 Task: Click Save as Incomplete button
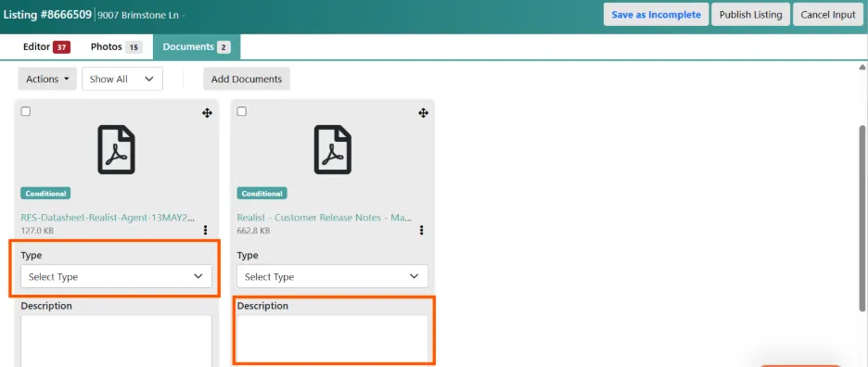pyautogui.click(x=656, y=15)
